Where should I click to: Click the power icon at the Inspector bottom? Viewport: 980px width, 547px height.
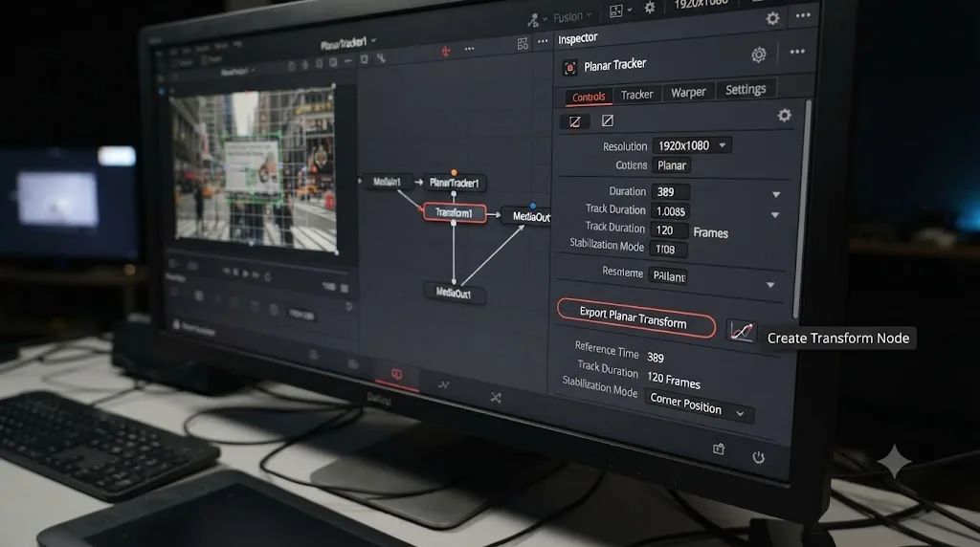[758, 458]
